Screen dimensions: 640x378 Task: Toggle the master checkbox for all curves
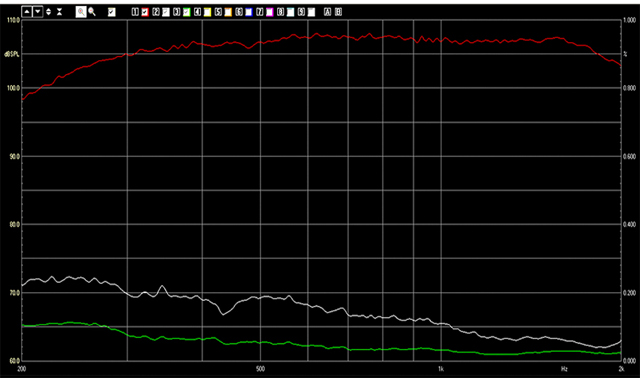(x=112, y=12)
